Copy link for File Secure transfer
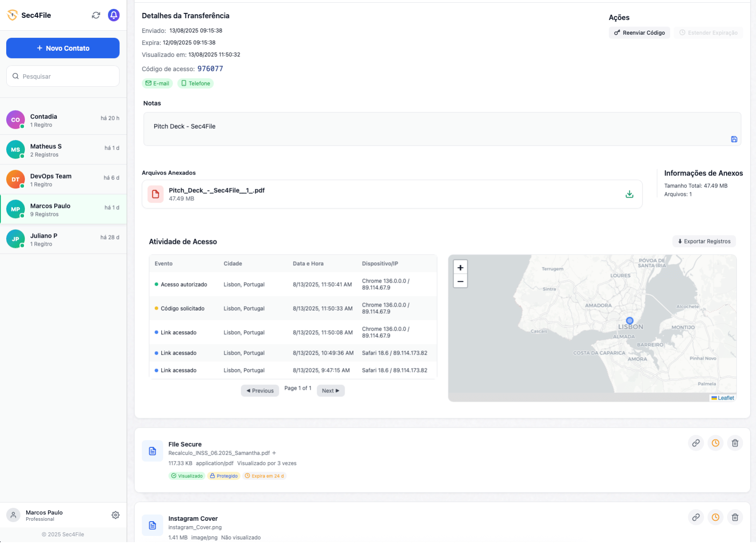Screen dimensions: 756x543 coord(696,443)
